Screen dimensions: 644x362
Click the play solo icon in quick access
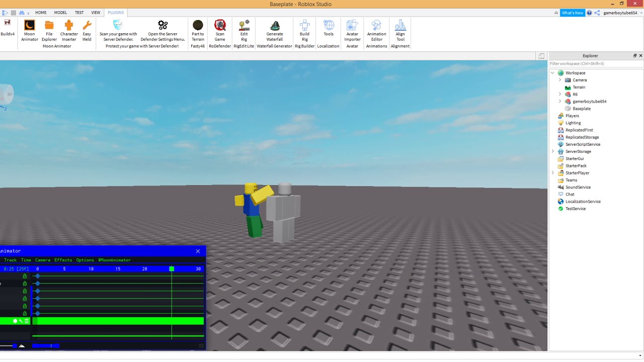tap(6, 13)
